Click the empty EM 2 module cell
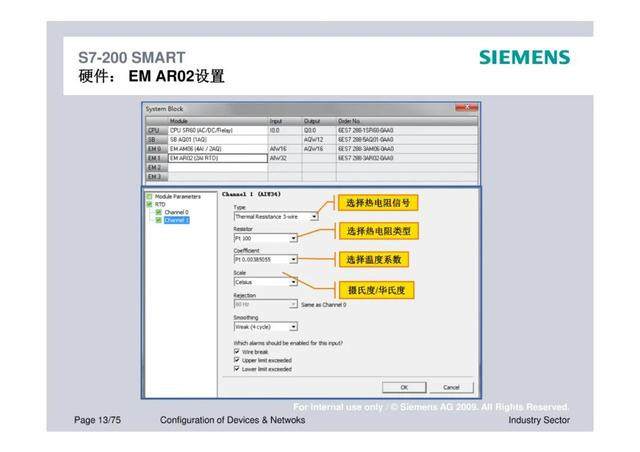640x452 pixels. 218,167
